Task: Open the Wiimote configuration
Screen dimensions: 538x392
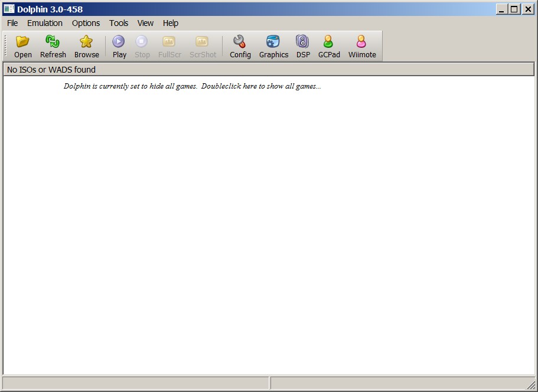Action: tap(361, 45)
